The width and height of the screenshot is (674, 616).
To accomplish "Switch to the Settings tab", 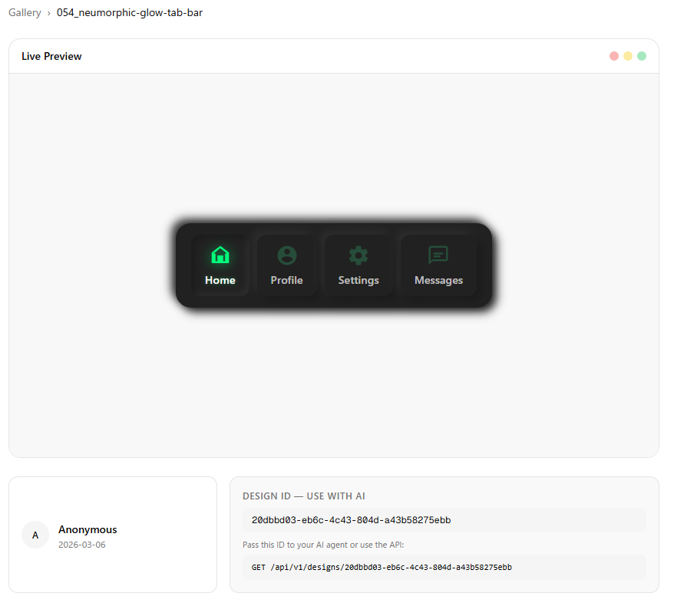I will coord(358,265).
